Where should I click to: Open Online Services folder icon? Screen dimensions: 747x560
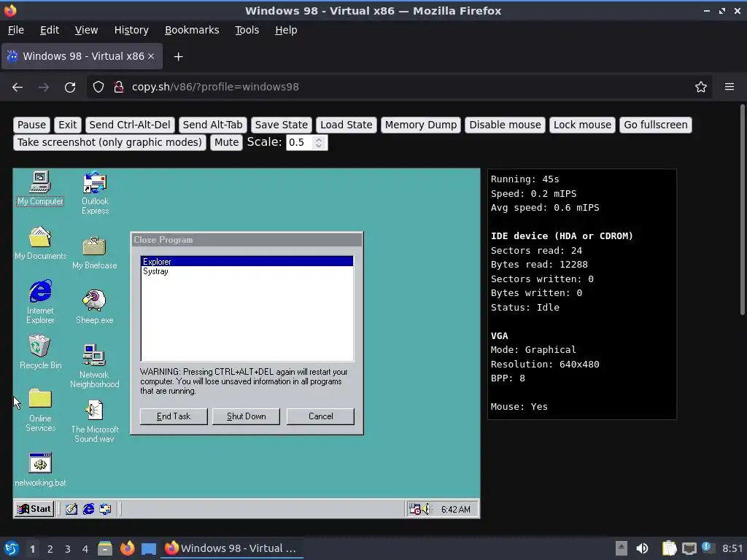(x=40, y=410)
